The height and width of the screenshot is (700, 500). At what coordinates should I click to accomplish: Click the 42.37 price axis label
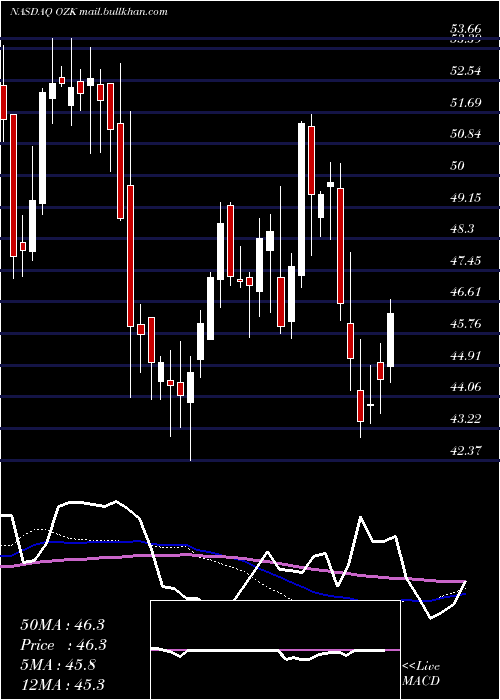[466, 450]
